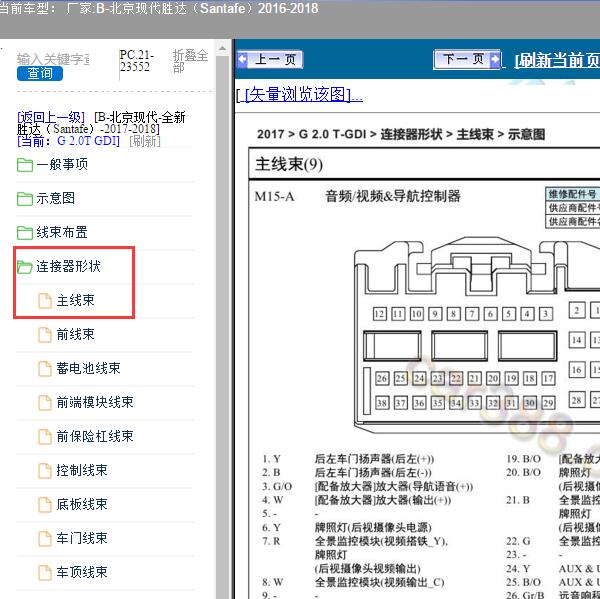Click pin 26 in connector diagram

(382, 379)
